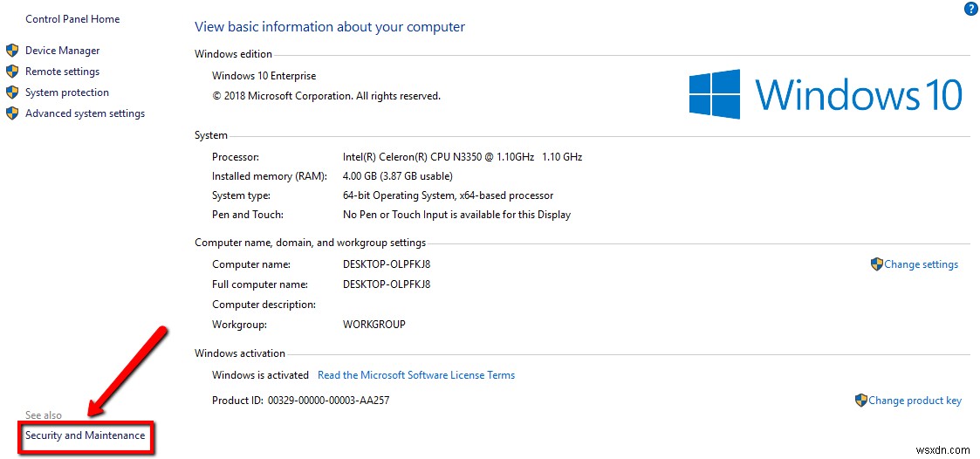
Task: Click the 'Processor:' label
Action: point(235,157)
